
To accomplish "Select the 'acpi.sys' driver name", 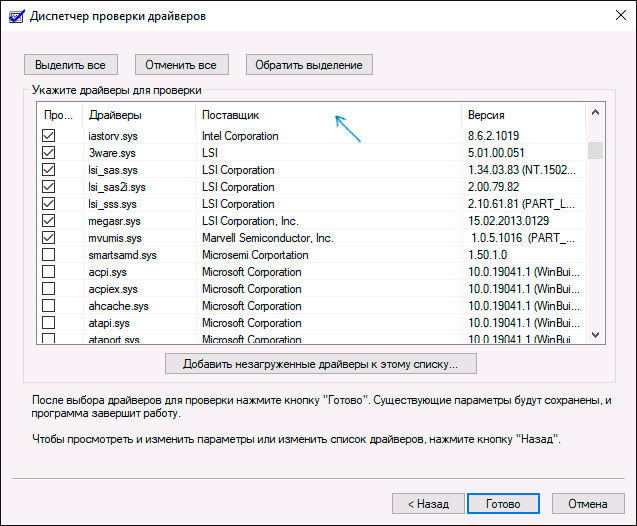I will click(108, 272).
